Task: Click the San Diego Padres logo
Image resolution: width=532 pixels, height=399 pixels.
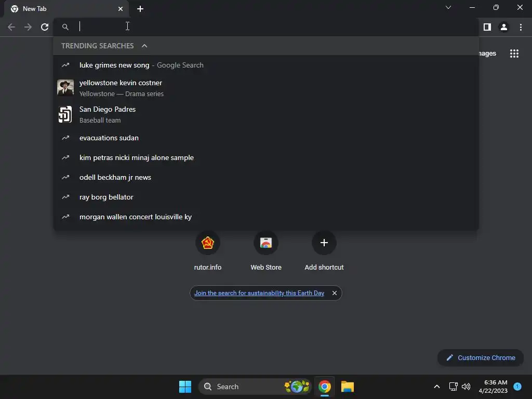Action: coord(65,114)
